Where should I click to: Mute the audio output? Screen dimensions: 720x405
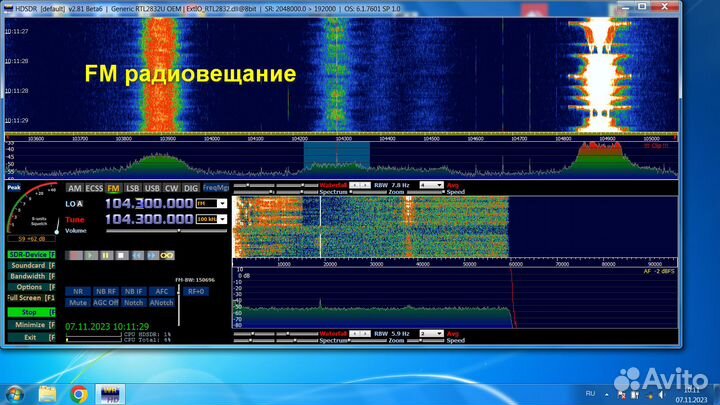78,303
